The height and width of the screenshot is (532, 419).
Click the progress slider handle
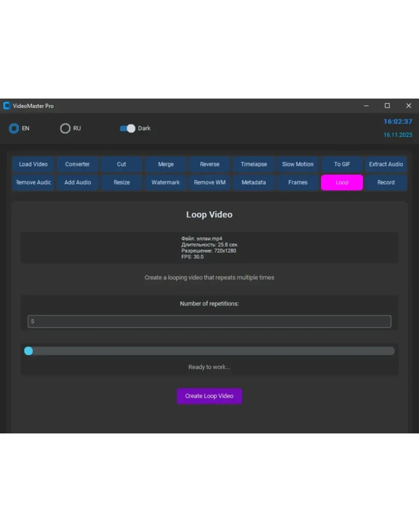29,351
